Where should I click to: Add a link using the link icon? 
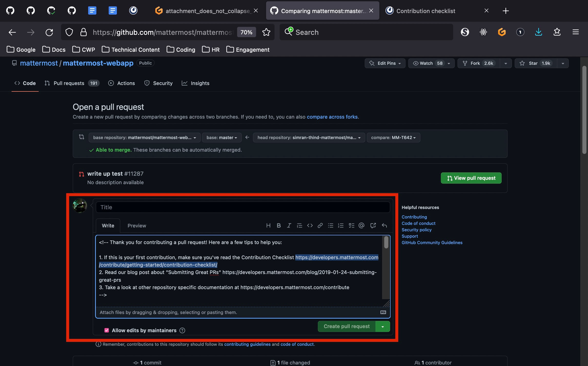(x=320, y=225)
